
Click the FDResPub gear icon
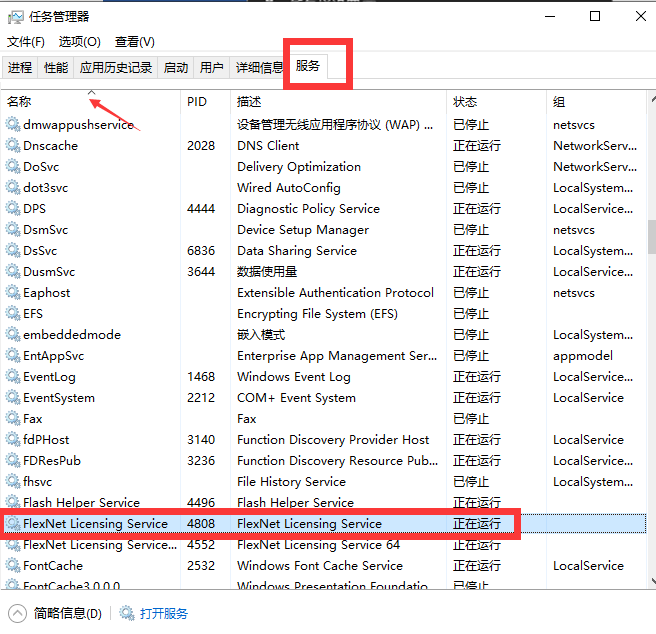tap(13, 460)
